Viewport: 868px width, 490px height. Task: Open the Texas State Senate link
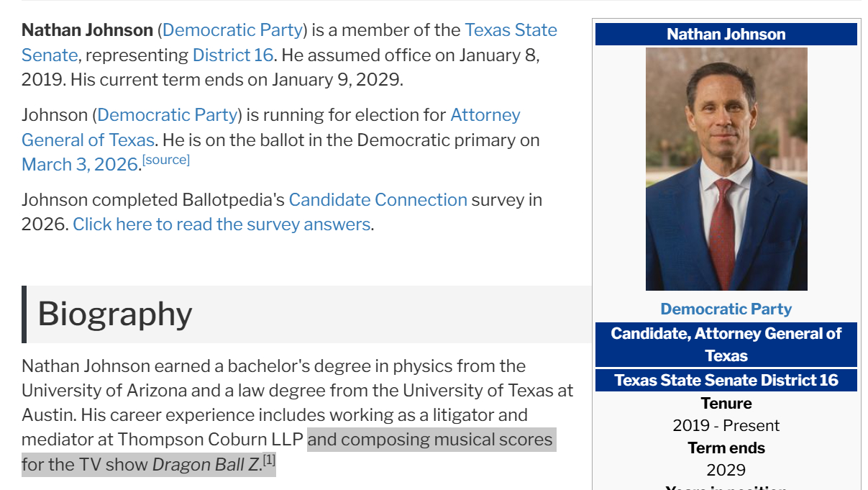(510, 30)
